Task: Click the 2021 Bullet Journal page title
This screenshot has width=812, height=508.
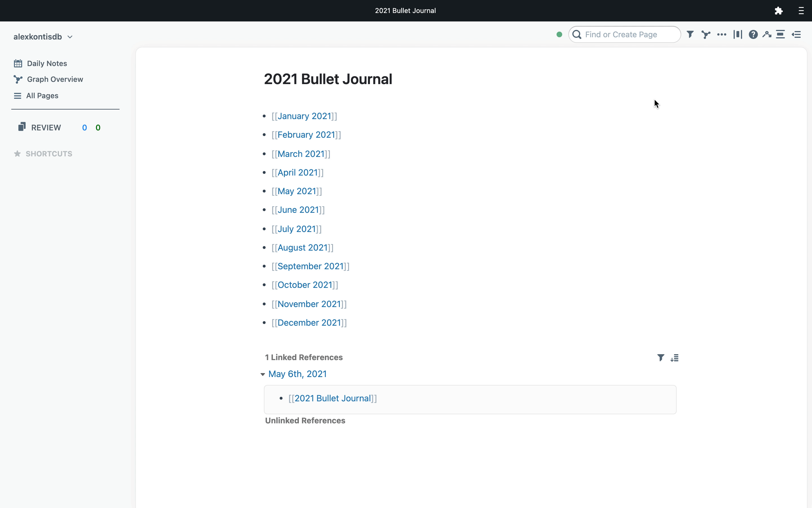Action: 328,79
